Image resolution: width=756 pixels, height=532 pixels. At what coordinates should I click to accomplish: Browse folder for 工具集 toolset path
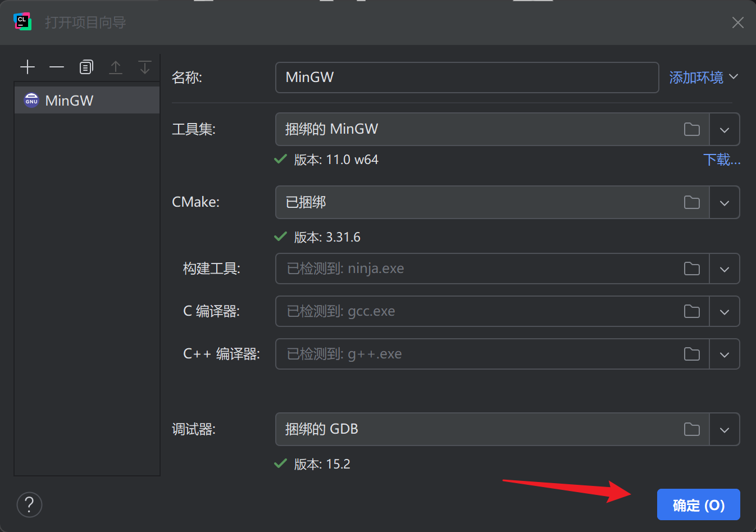692,130
